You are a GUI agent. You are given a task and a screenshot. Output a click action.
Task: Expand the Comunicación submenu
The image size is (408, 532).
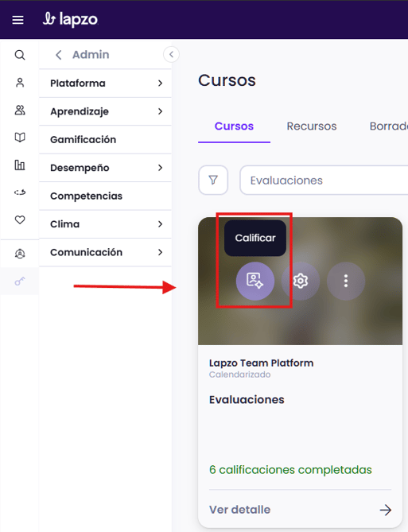[x=105, y=252]
